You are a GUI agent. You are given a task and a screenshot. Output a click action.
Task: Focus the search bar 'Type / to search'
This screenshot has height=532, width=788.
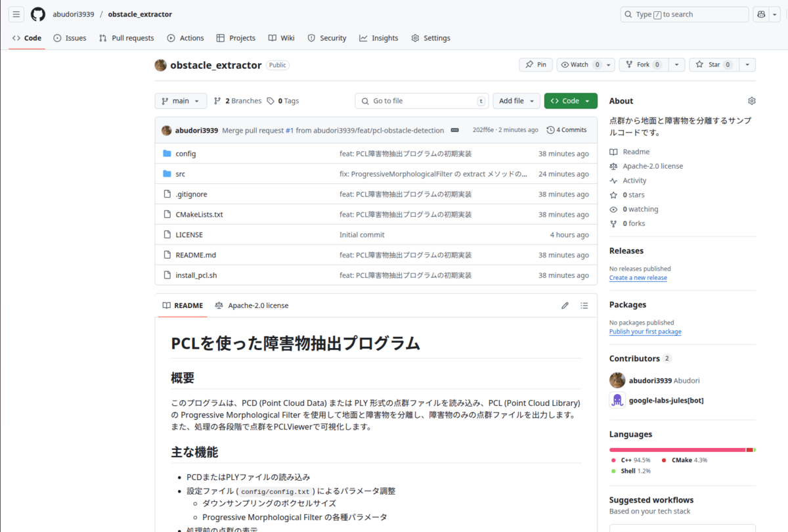click(684, 14)
